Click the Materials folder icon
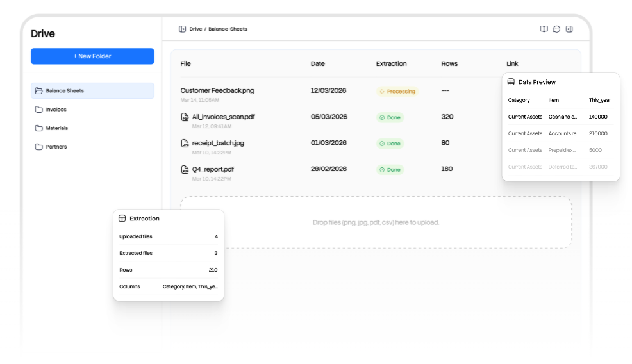 38,128
